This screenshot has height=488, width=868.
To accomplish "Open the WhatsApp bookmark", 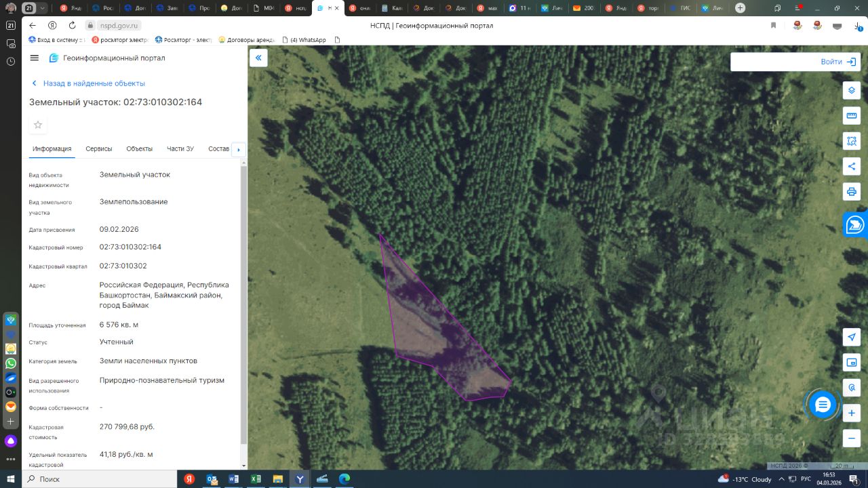I will 304,40.
